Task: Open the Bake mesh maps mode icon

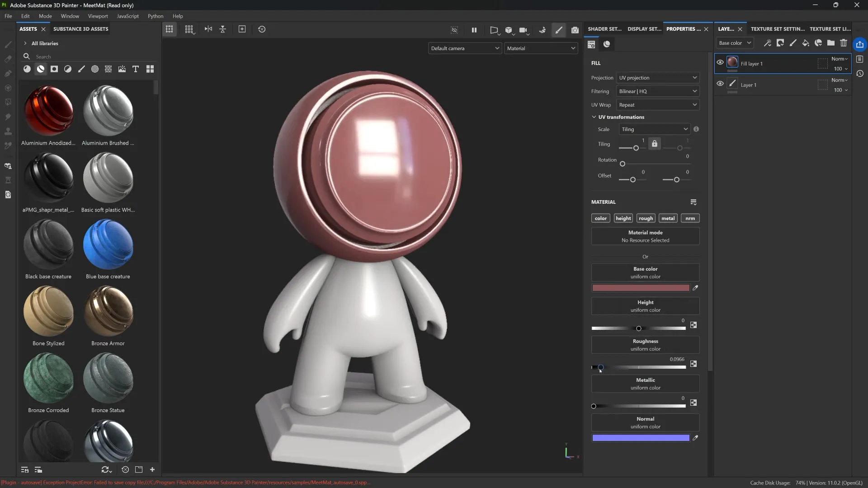Action: (x=542, y=30)
